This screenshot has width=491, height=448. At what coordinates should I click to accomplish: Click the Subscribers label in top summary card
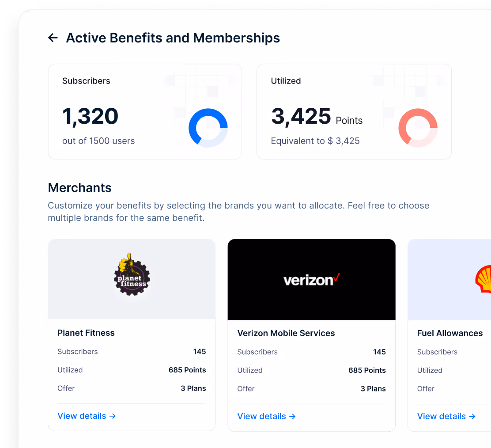(86, 81)
